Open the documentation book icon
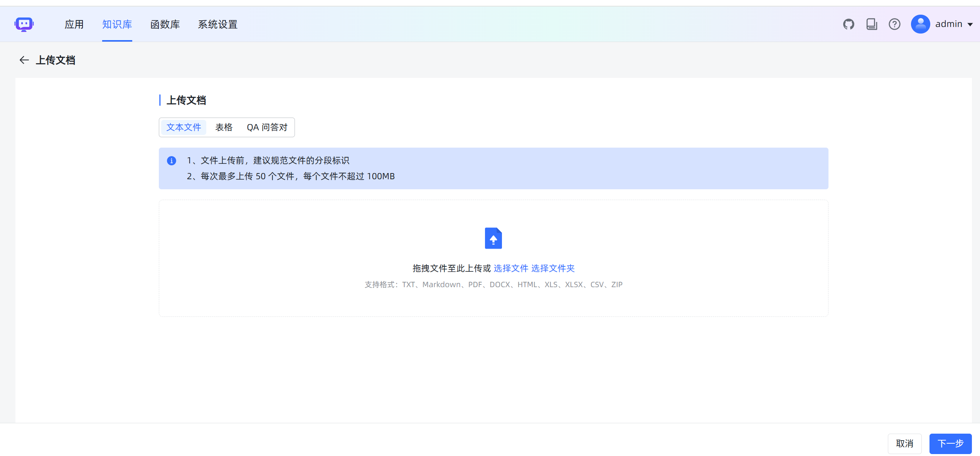 (872, 24)
